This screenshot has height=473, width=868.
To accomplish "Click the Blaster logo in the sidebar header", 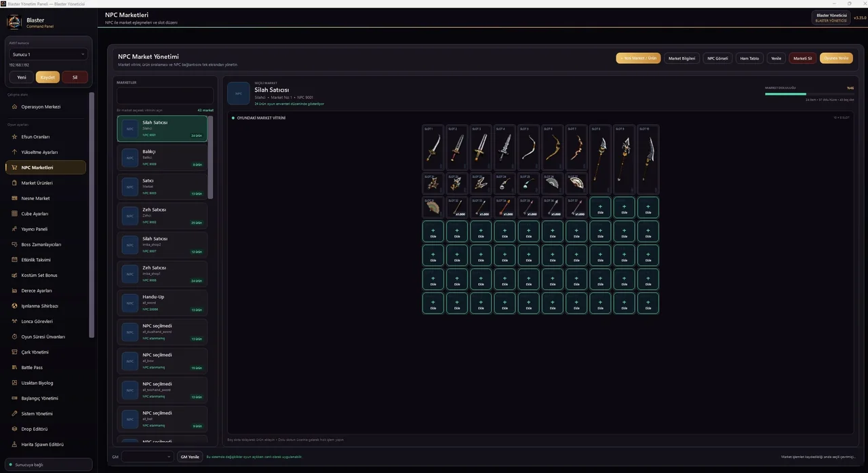I will point(14,22).
